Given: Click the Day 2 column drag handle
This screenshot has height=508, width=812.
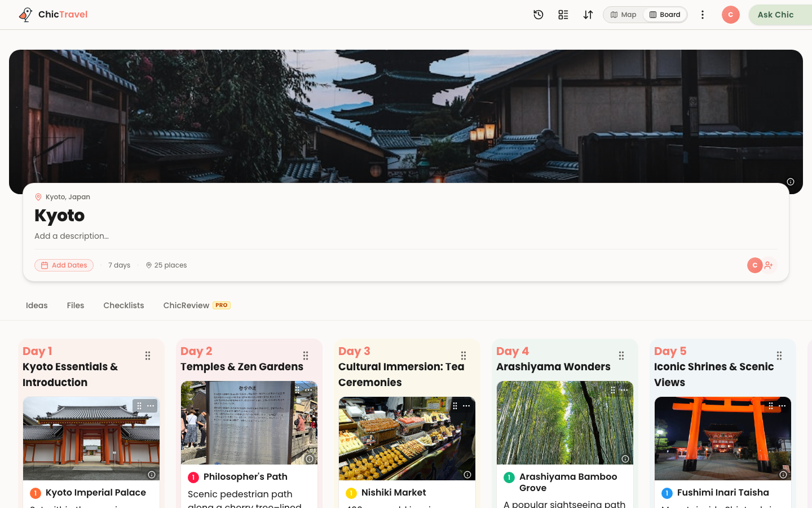Looking at the screenshot, I should pyautogui.click(x=306, y=356).
